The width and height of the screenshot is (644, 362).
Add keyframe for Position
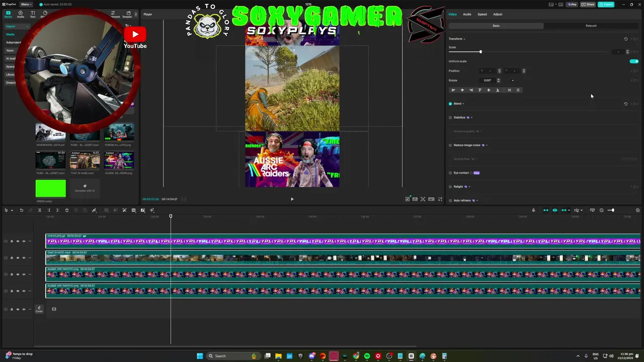tap(635, 71)
